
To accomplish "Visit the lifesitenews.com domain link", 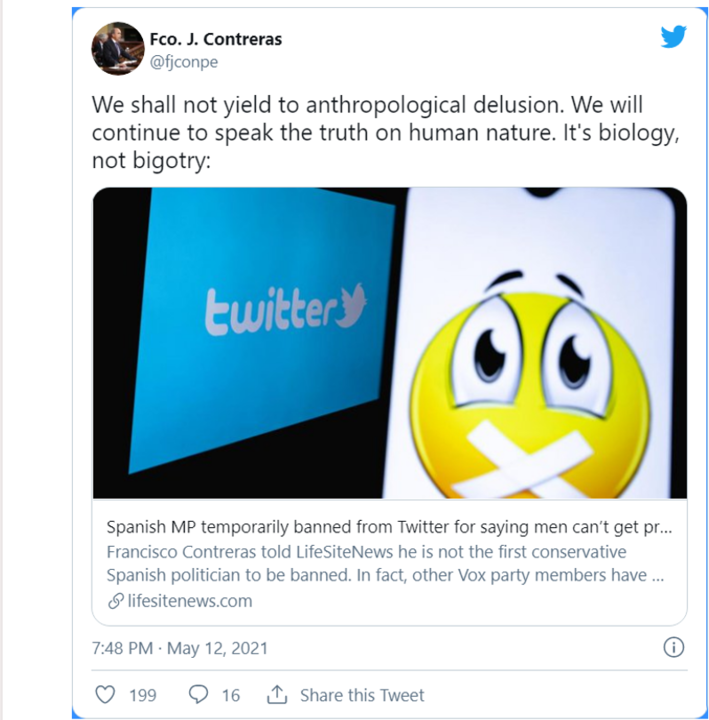I will click(190, 601).
